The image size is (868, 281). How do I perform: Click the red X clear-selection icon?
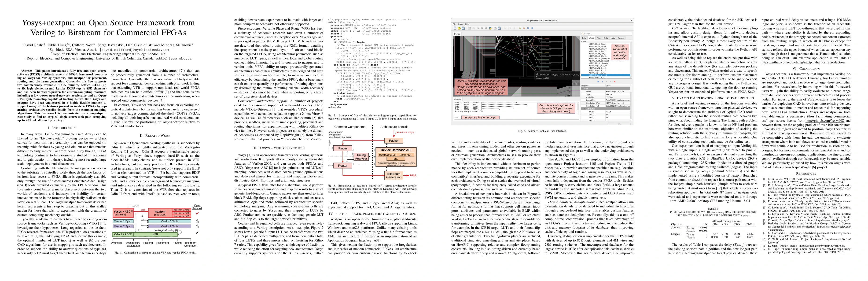[x=615, y=82]
